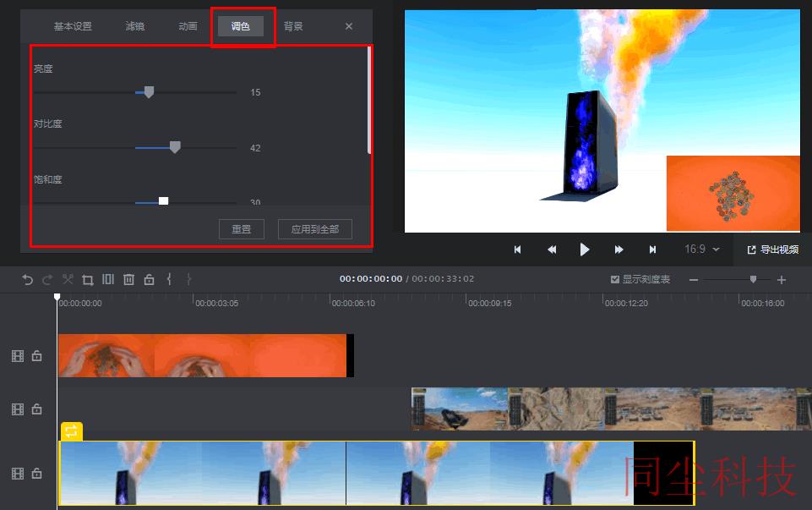Jump to the start of the video

517,250
